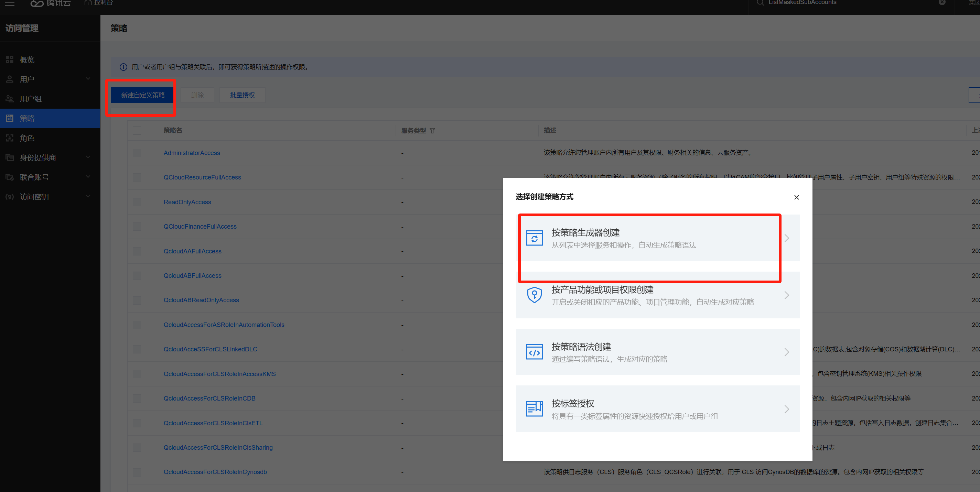Click the 批量授权 button
980x492 pixels.
pyautogui.click(x=242, y=95)
